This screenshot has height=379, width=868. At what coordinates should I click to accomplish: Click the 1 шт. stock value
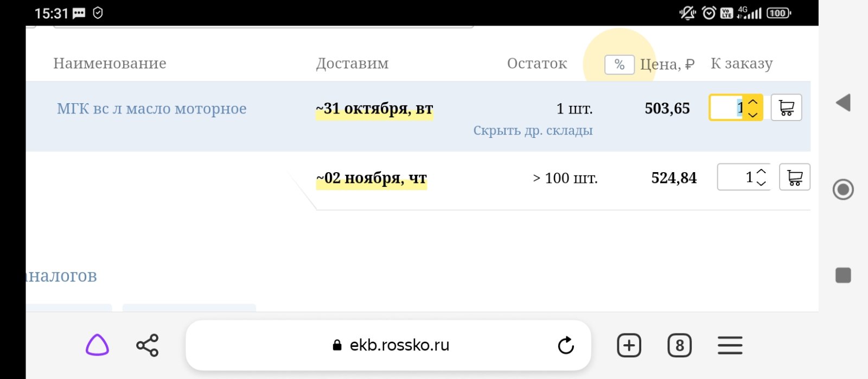point(575,109)
